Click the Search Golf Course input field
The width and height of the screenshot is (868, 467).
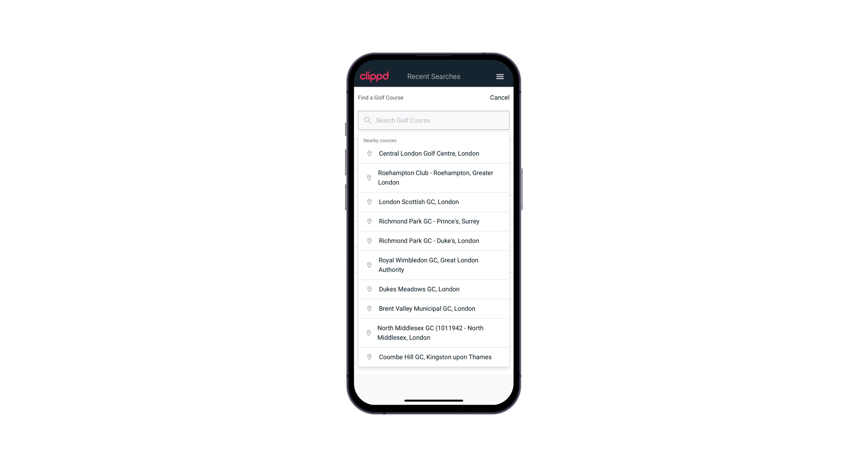[x=434, y=120]
